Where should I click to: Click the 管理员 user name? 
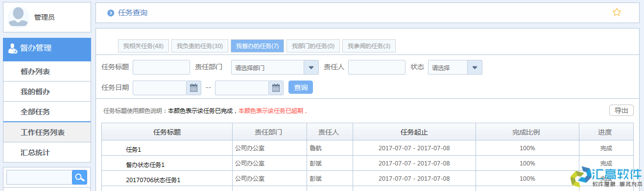[45, 17]
